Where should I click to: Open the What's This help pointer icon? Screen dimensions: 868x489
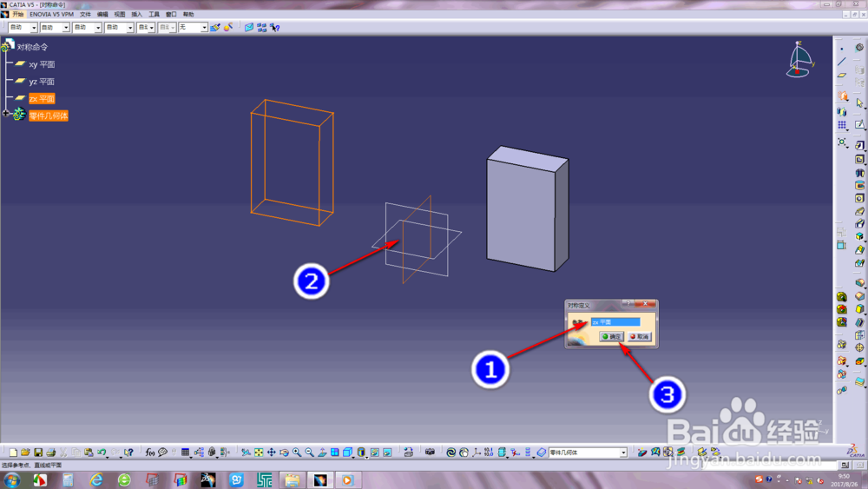point(128,453)
